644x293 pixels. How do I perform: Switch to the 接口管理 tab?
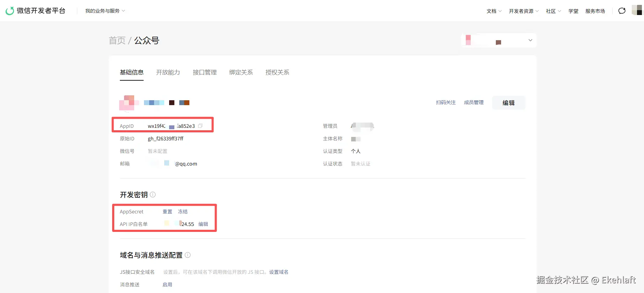click(x=205, y=72)
